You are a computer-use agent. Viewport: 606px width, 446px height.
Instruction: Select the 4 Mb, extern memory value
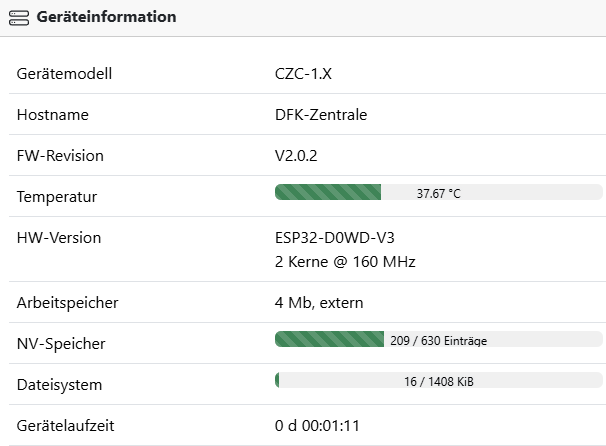(x=319, y=303)
